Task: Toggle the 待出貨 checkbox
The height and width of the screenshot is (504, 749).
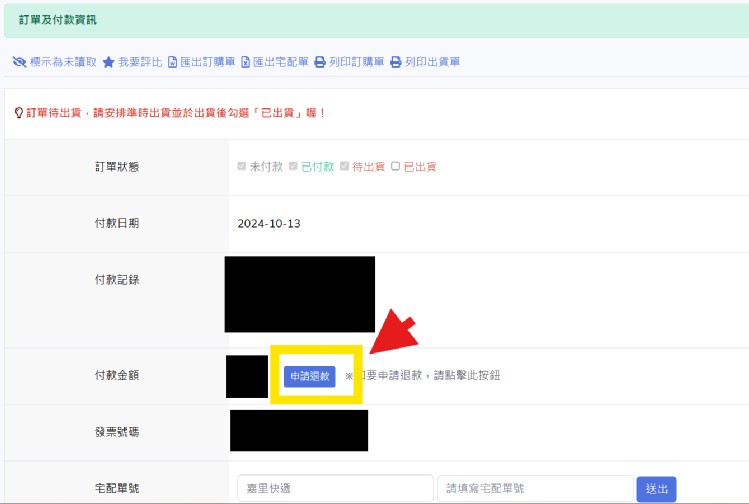Action: coord(344,166)
